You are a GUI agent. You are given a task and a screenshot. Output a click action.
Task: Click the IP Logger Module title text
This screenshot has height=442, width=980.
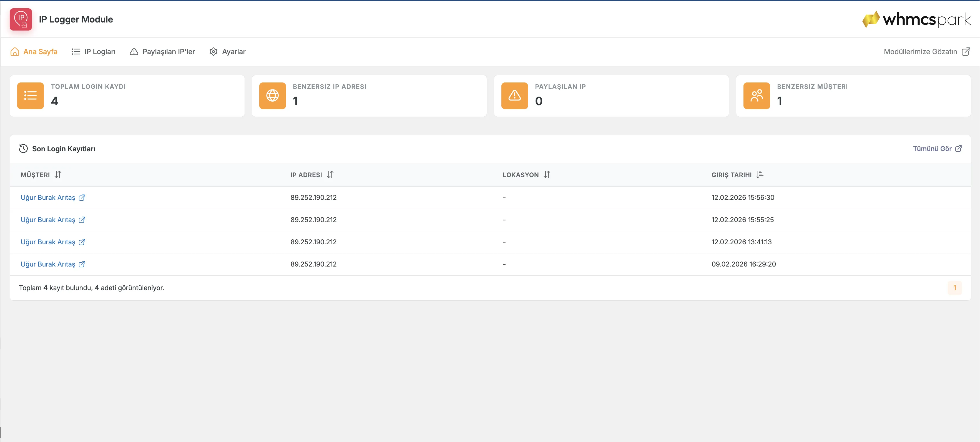(76, 19)
